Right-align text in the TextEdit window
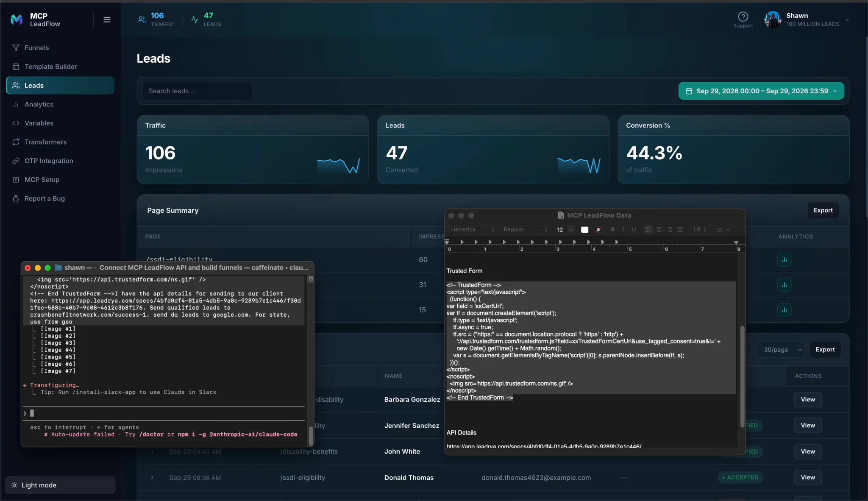Screen dimensions: 868x501 (670, 230)
